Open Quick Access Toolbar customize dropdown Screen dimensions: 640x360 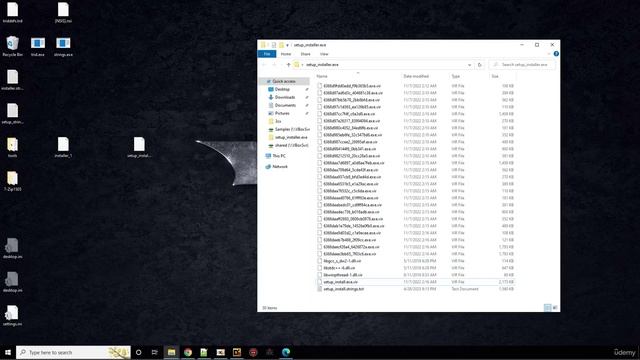(x=287, y=45)
